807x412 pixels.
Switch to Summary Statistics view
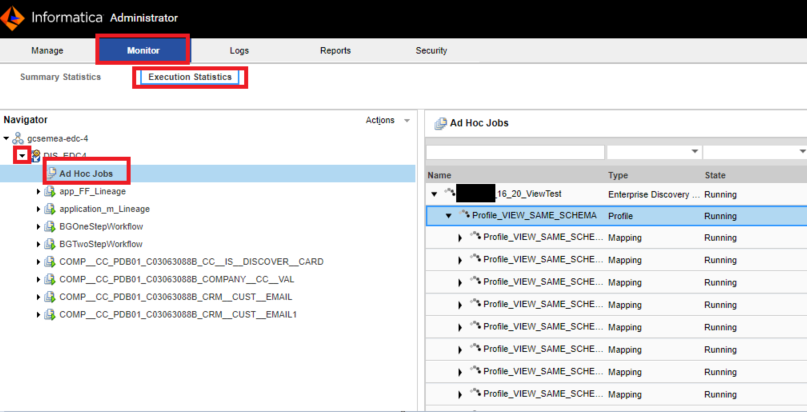[x=60, y=77]
